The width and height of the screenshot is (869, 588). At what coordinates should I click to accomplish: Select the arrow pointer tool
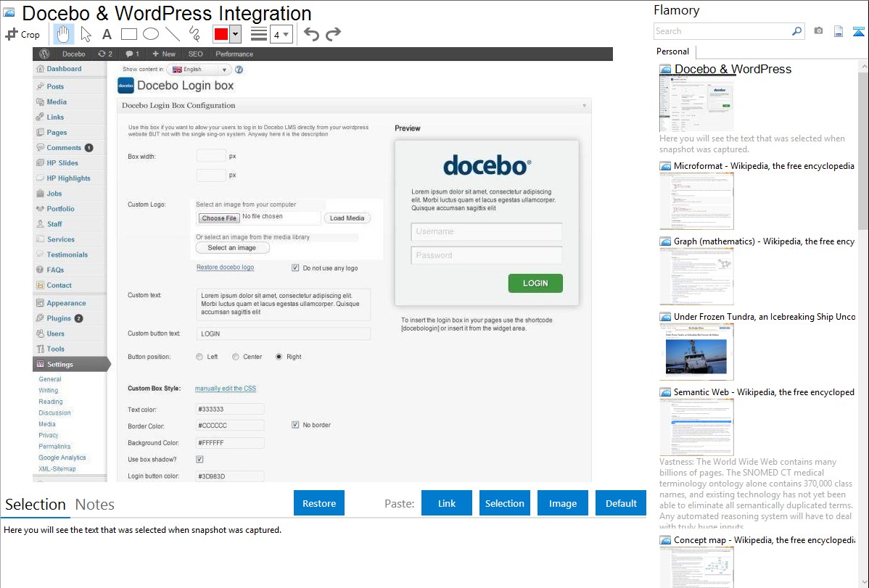(86, 34)
